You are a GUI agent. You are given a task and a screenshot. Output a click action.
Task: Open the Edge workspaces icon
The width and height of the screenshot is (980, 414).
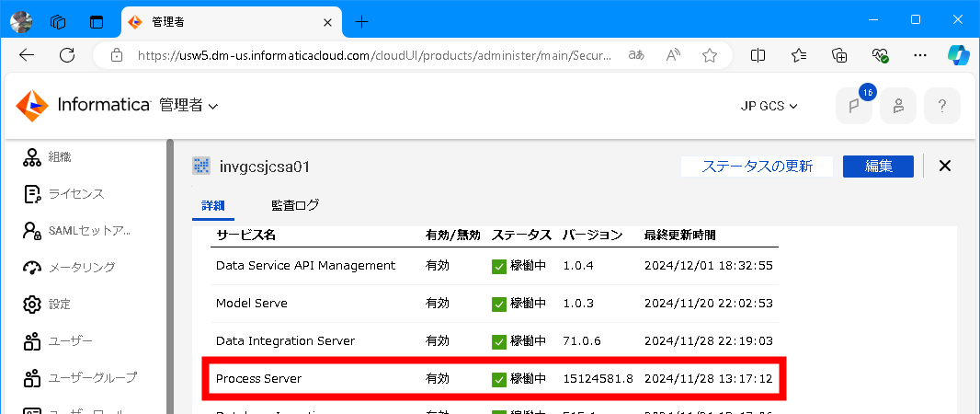[x=58, y=22]
